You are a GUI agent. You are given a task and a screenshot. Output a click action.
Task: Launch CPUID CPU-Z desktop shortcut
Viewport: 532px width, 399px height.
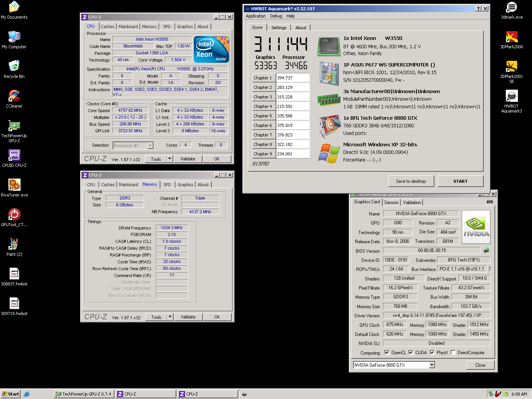coord(14,158)
